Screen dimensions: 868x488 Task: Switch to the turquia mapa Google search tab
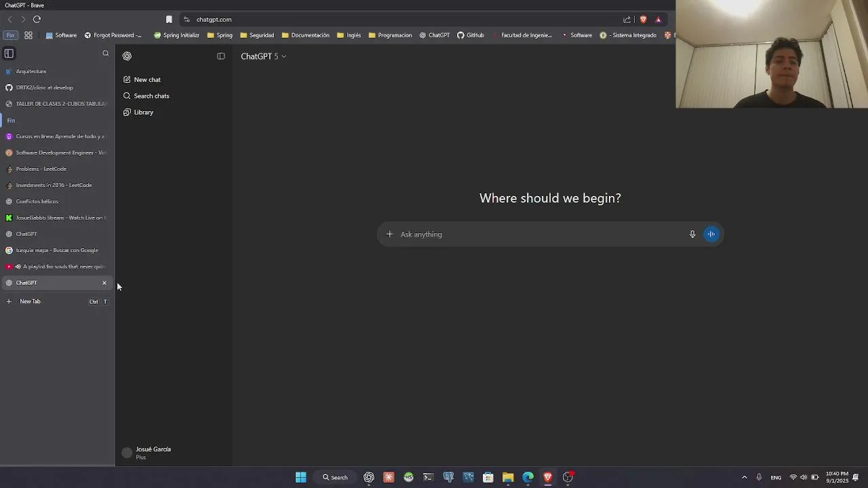coord(57,250)
